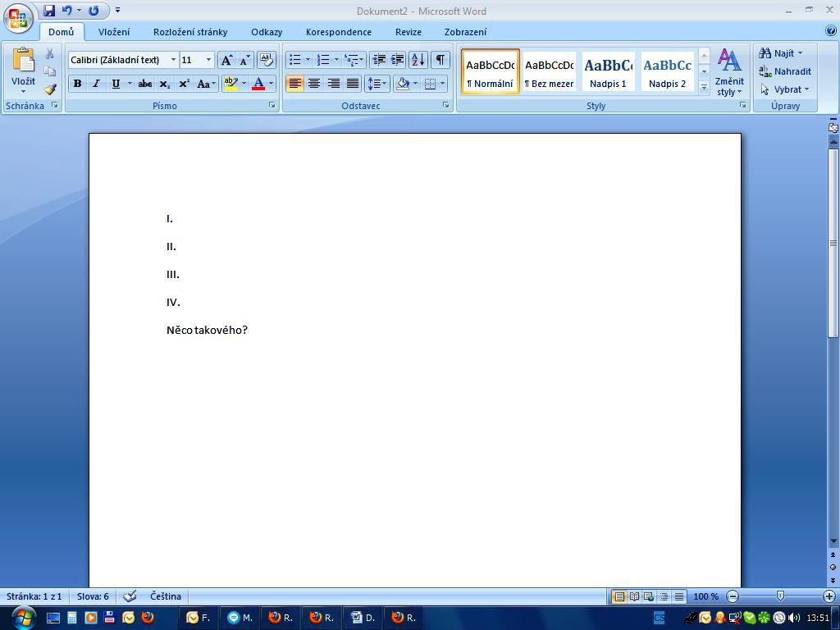This screenshot has width=840, height=630.
Task: Open the Zobrazení tab
Action: [466, 32]
